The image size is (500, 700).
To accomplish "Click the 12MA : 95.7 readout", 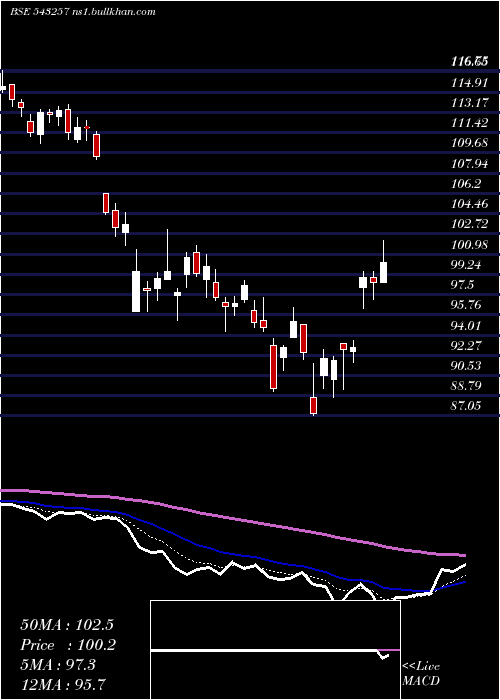I will tap(63, 685).
